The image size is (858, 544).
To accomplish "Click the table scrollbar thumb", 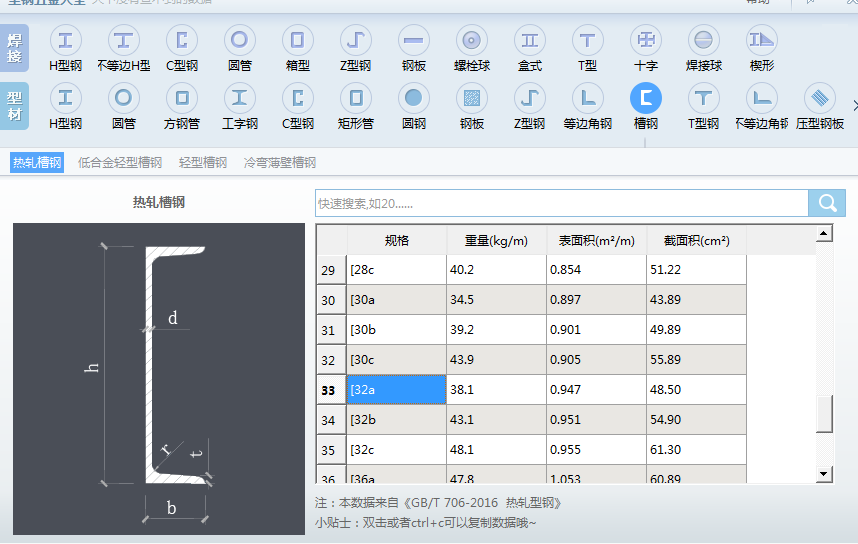I will tap(824, 414).
